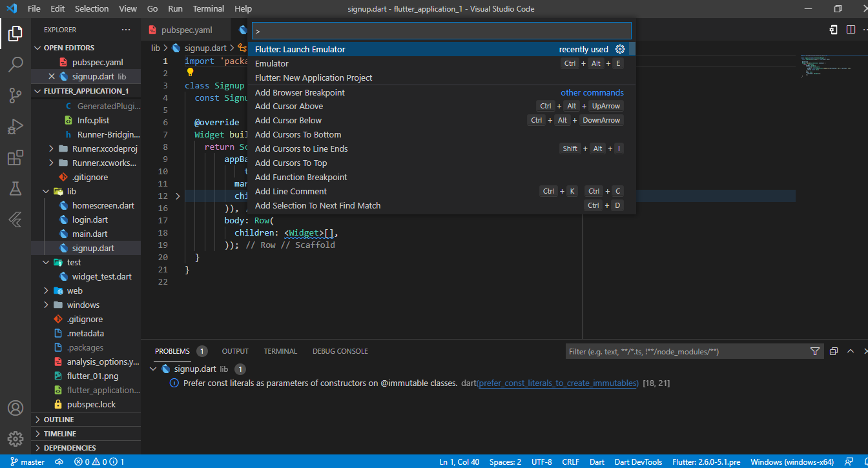Click the Go to tests icon in editor toolbar
This screenshot has width=868, height=468.
(x=834, y=30)
